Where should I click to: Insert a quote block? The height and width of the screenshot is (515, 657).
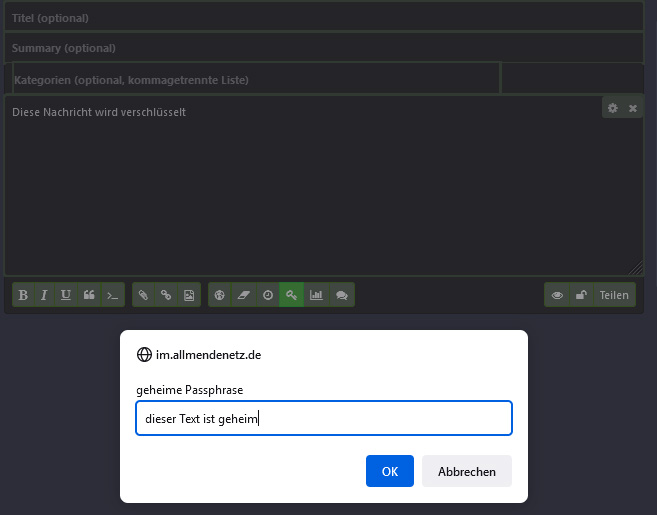tap(89, 295)
